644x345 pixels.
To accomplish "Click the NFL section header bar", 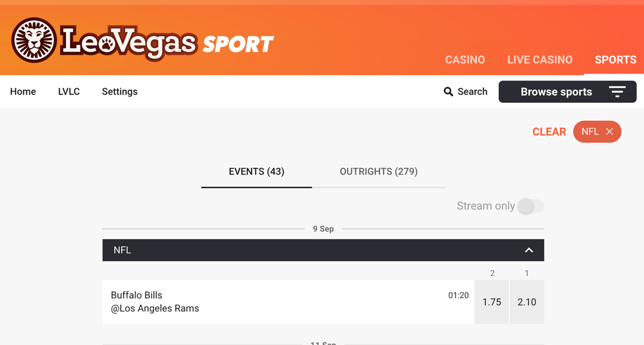I will pos(323,250).
